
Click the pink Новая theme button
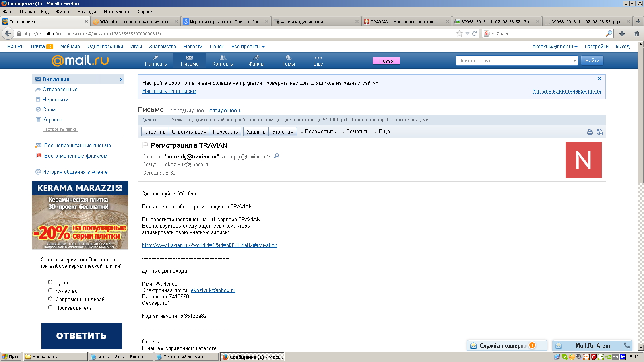pos(386,61)
